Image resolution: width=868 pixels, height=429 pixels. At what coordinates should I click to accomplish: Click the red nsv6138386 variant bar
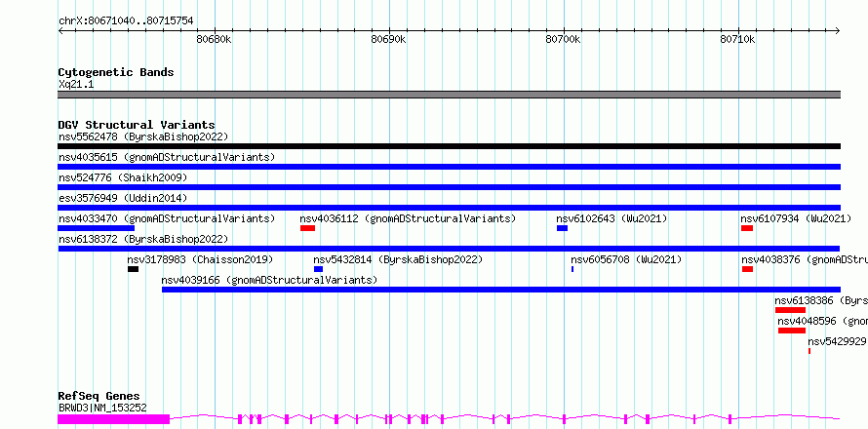coord(791,310)
